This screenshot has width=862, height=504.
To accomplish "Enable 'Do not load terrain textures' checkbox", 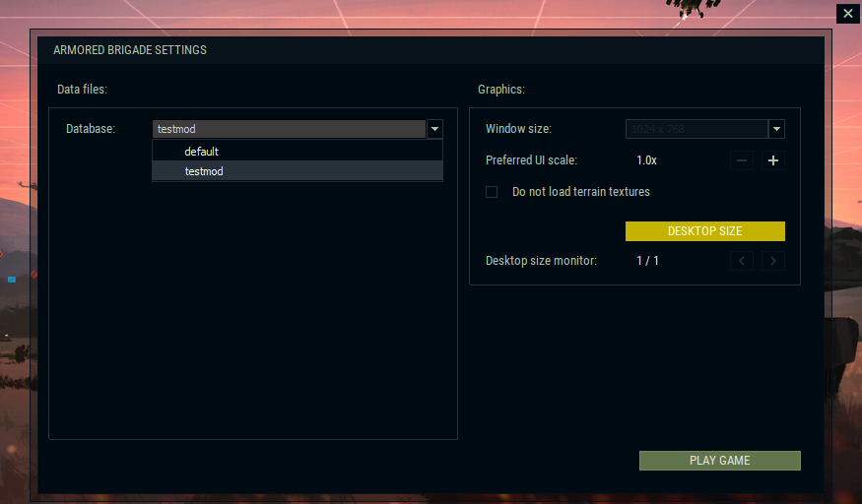I will click(492, 192).
